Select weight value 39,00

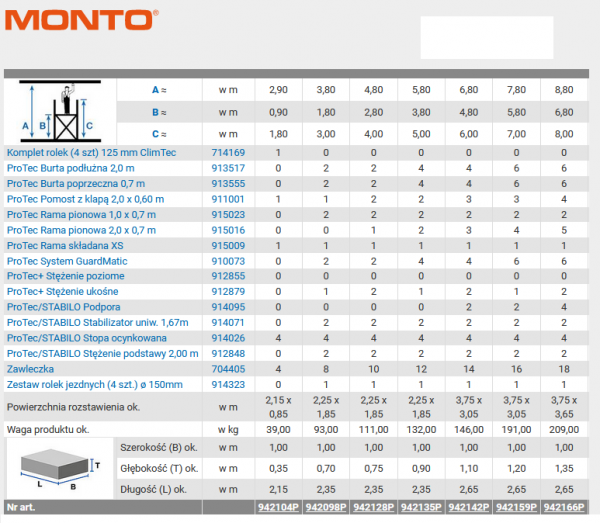pos(278,430)
